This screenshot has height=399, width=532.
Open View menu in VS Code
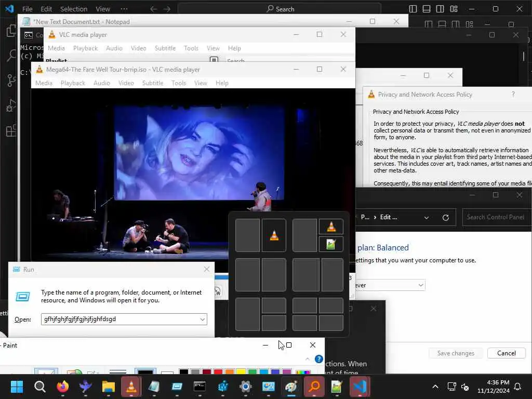[103, 9]
